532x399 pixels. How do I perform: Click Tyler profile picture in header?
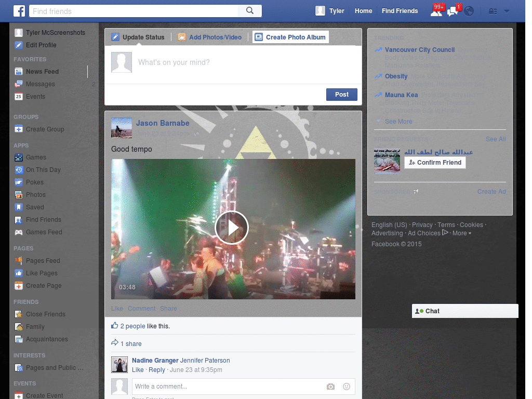click(320, 11)
